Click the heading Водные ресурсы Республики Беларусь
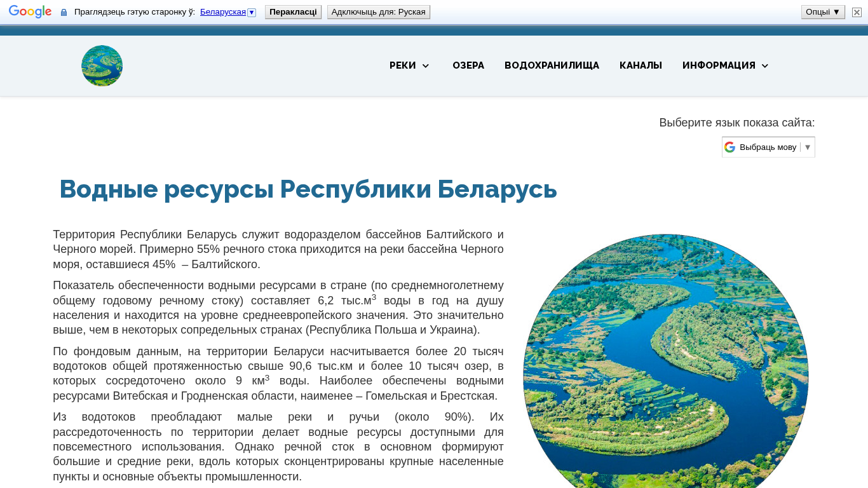The height and width of the screenshot is (488, 868). point(308,189)
